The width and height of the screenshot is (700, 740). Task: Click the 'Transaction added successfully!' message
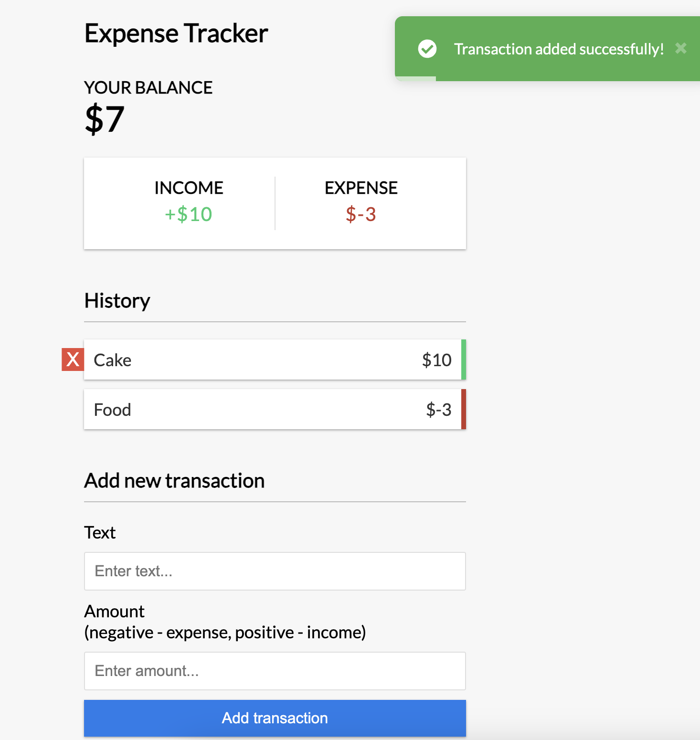[559, 49]
